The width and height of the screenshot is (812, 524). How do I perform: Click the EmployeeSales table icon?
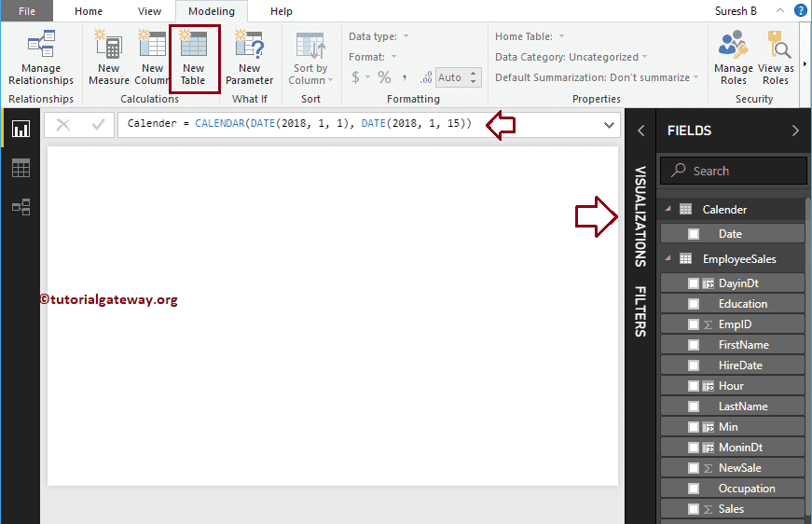pyautogui.click(x=685, y=258)
